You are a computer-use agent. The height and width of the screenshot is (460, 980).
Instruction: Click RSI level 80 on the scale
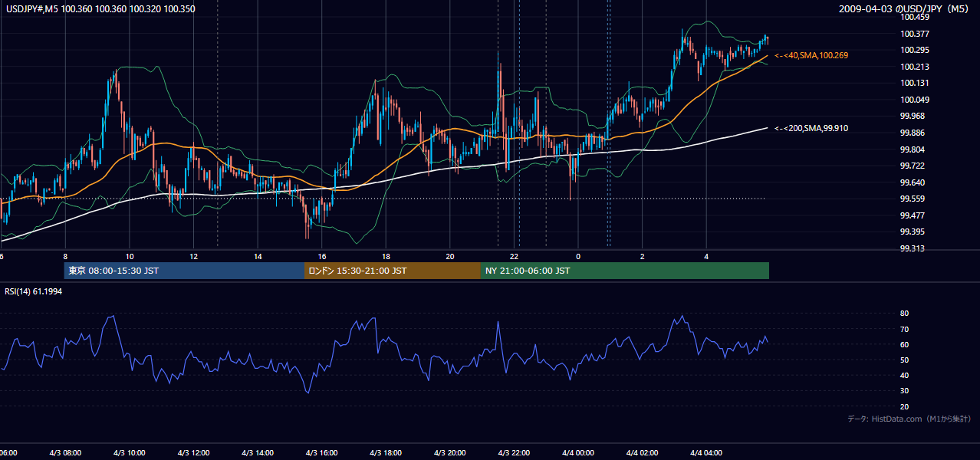click(904, 314)
